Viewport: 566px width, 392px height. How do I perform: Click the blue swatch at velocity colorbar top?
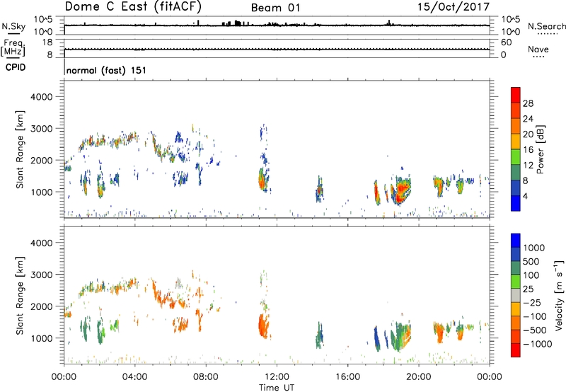point(516,241)
